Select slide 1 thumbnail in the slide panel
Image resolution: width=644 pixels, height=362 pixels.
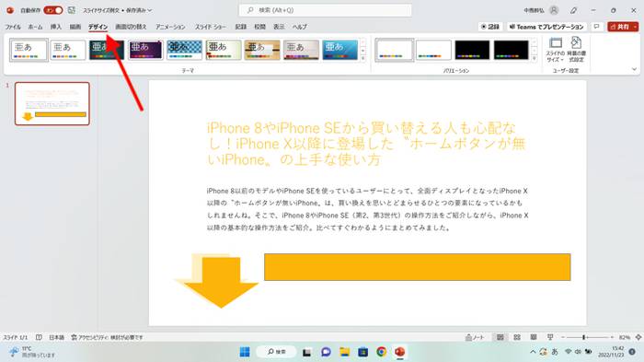tap(52, 103)
